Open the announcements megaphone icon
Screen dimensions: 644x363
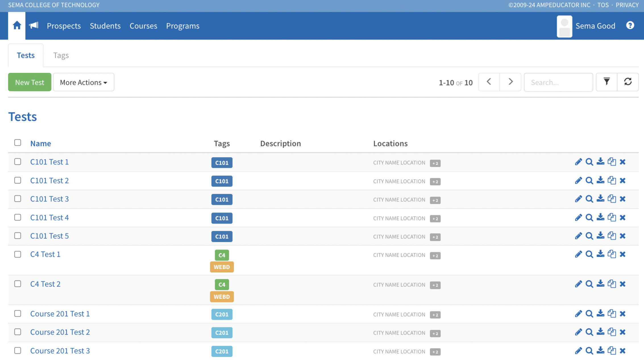pyautogui.click(x=34, y=26)
